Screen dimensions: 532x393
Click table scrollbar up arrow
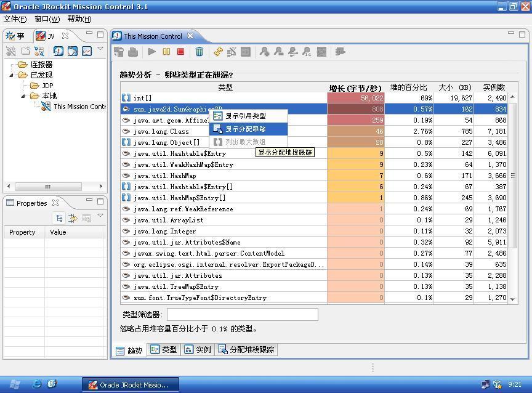[512, 97]
